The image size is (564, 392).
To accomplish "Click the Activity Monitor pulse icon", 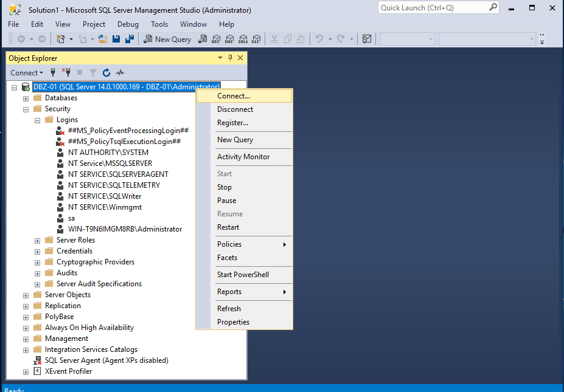I will click(x=120, y=73).
